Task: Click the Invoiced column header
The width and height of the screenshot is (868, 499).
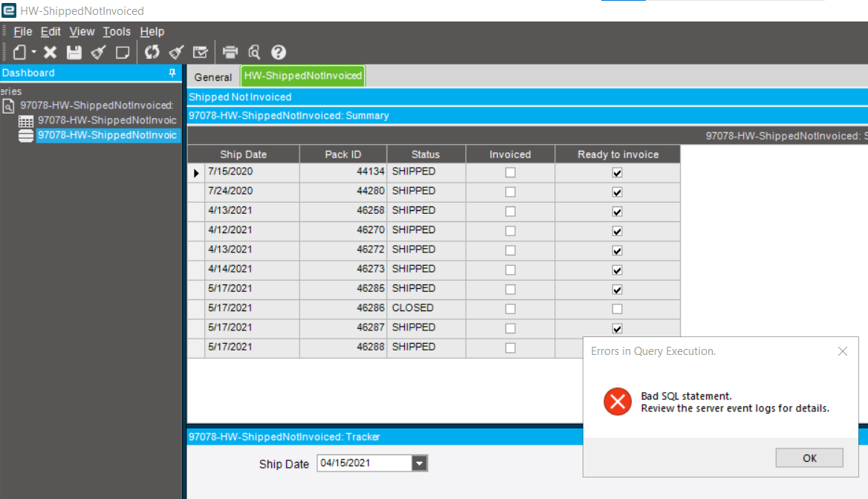Action: point(511,154)
